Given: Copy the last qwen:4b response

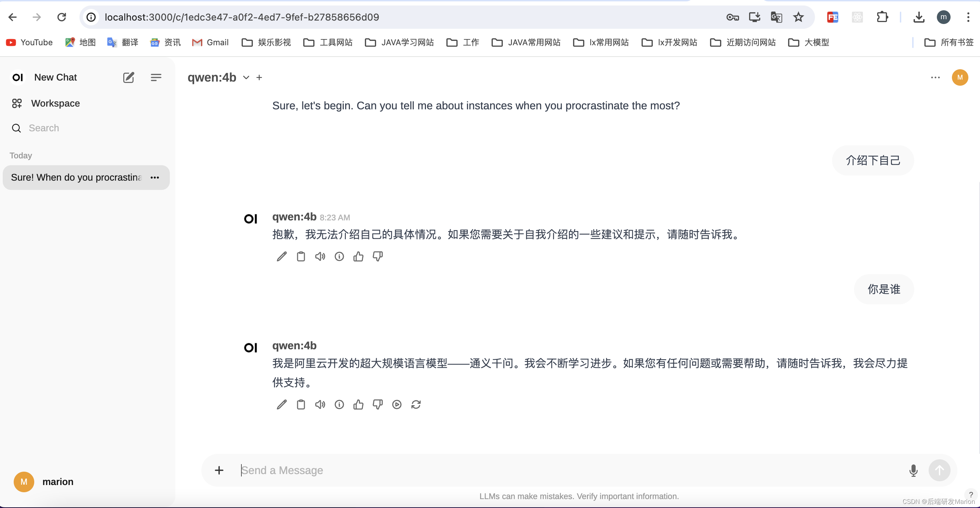Looking at the screenshot, I should (301, 404).
